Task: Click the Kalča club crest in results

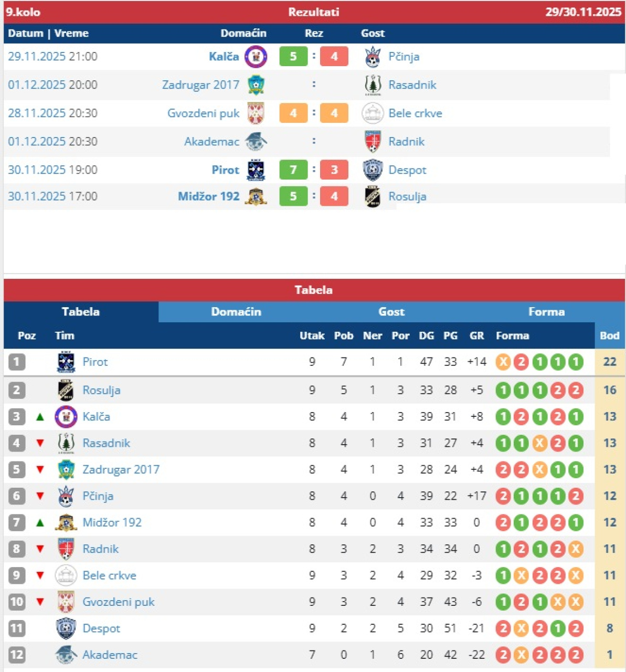Action: point(256,57)
